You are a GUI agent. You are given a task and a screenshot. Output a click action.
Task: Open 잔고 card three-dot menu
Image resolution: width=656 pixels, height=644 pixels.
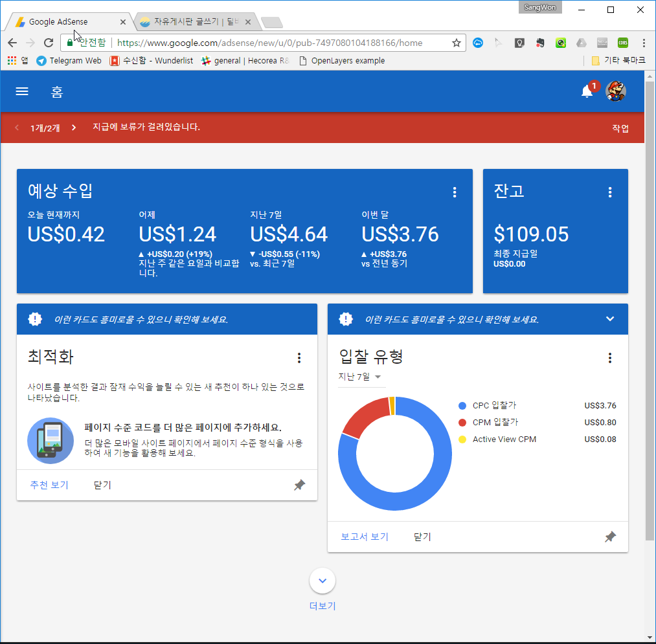point(610,192)
